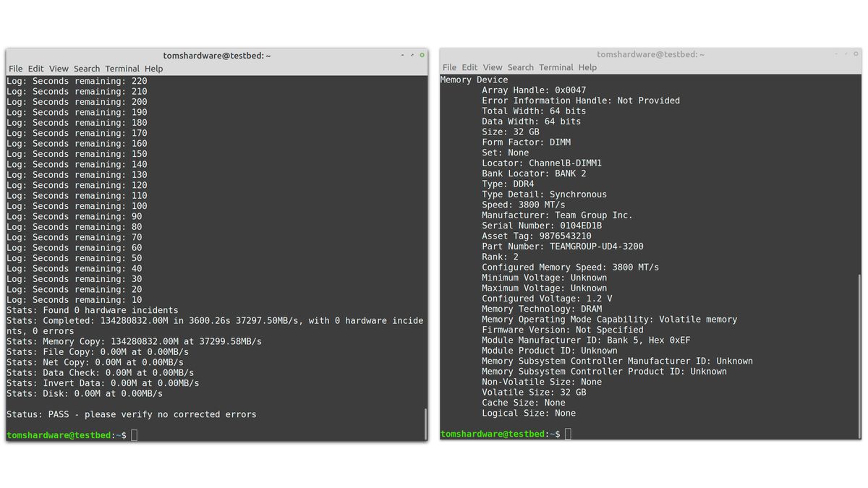The height and width of the screenshot is (488, 868).
Task: Close the right terminal window
Action: (856, 53)
